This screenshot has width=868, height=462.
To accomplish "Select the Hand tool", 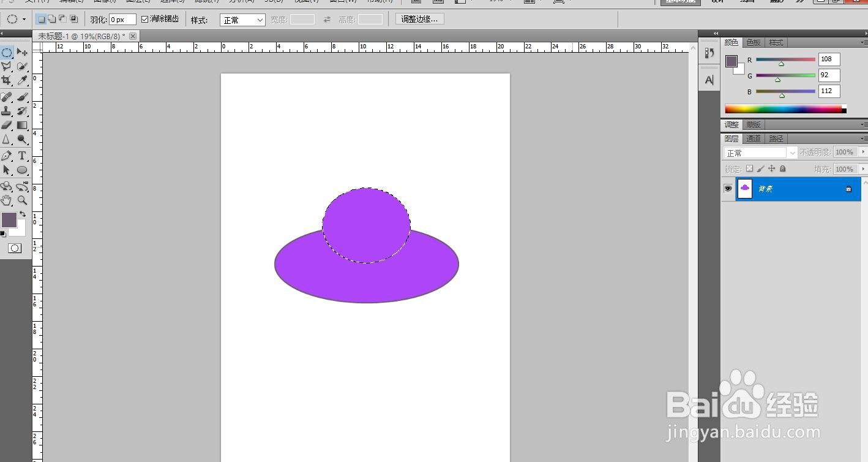I will 7,200.
